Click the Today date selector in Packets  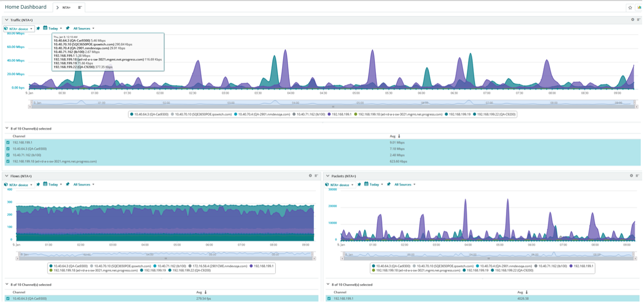tap(374, 185)
